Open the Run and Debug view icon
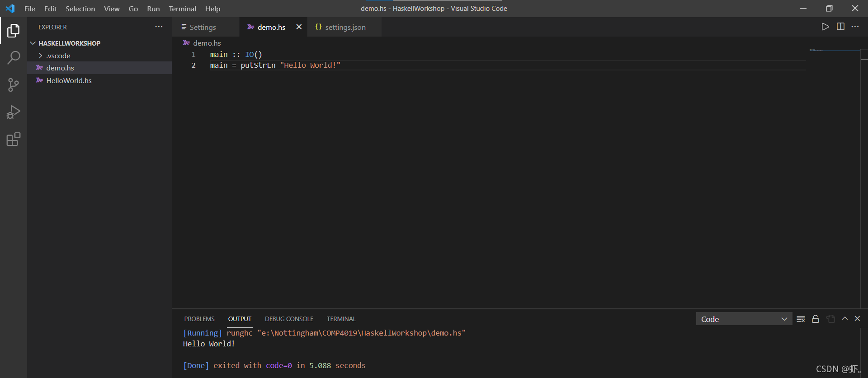 point(14,112)
